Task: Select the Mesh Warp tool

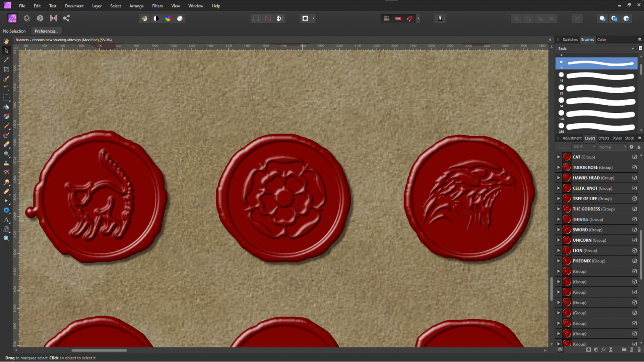Action: coord(6,229)
